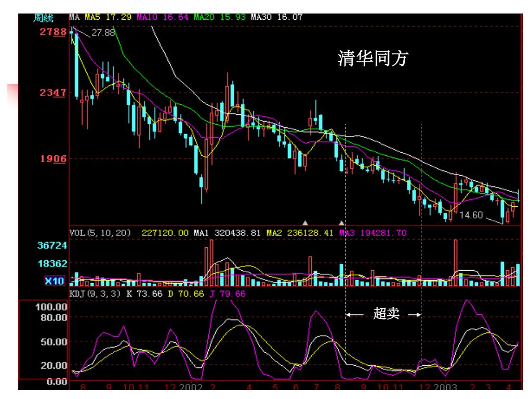Screen dimensions: 532x399
Task: Click the volume MA1 320438.81 value
Action: 227,233
